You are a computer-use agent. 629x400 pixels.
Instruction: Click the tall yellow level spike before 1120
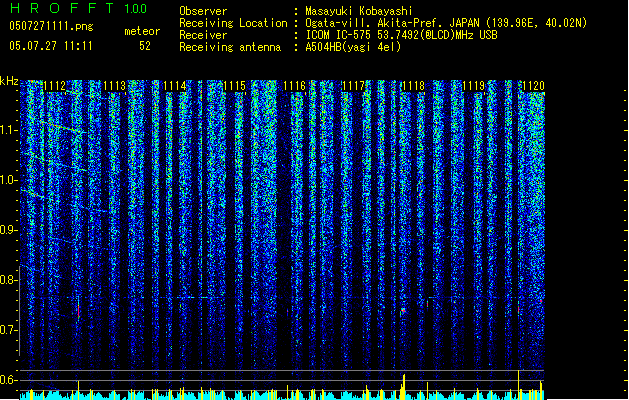coord(518,384)
